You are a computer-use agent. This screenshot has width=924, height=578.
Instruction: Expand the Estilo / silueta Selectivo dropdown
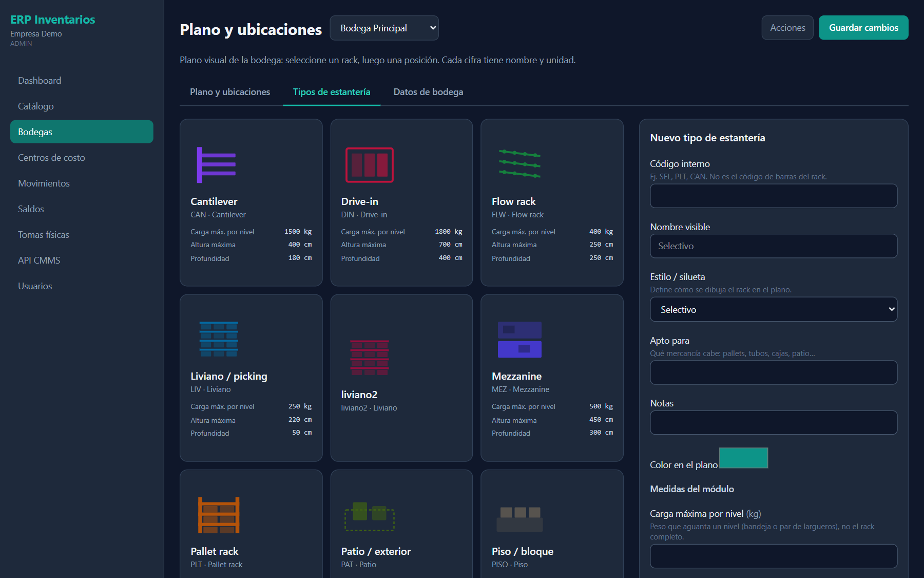pos(774,309)
